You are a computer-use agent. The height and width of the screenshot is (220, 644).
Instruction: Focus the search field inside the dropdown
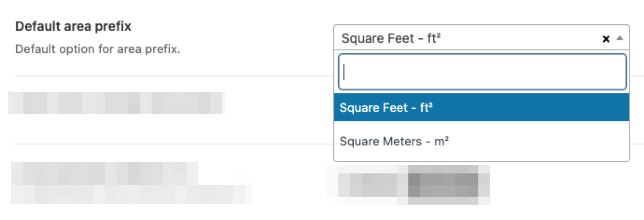482,72
